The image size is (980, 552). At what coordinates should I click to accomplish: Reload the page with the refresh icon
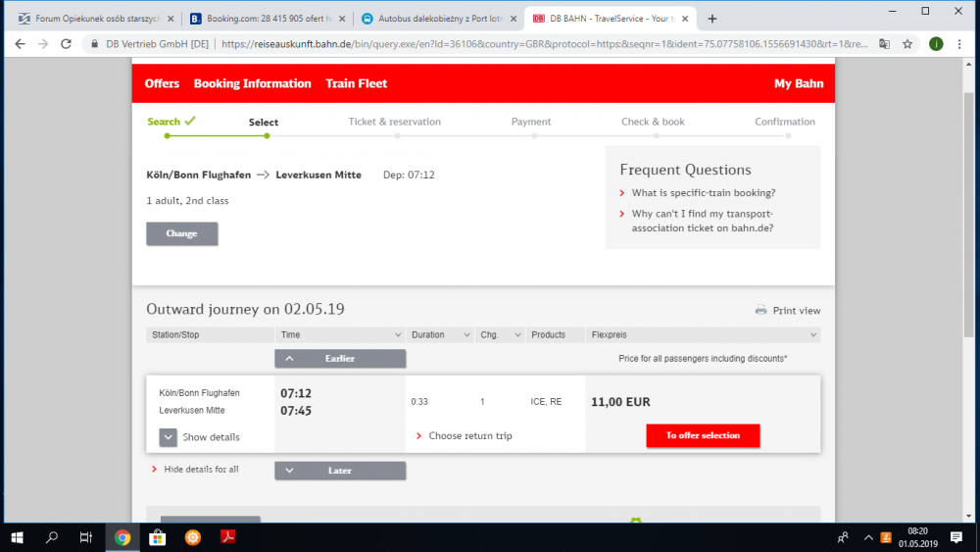tap(66, 44)
